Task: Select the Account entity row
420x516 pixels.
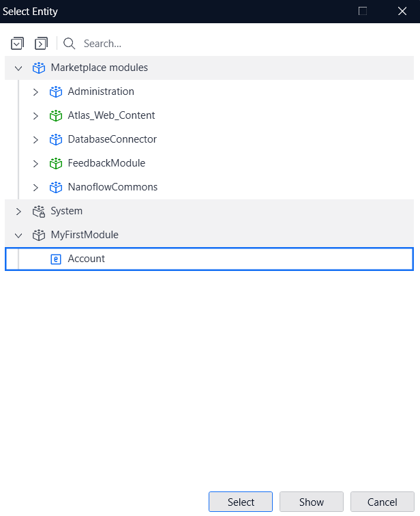Action: pyautogui.click(x=87, y=259)
